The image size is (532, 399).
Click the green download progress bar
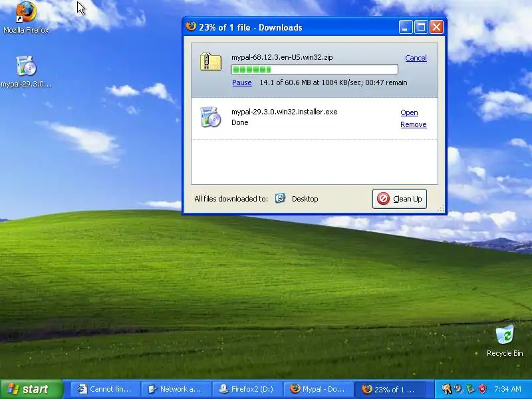(x=314, y=70)
